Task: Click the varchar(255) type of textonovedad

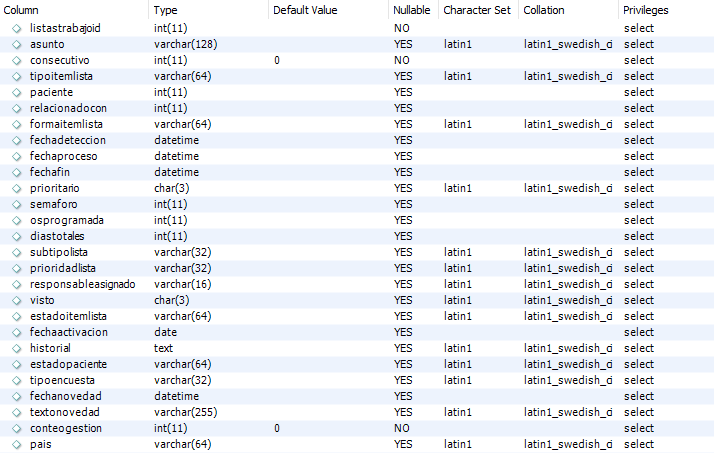Action: [x=185, y=412]
